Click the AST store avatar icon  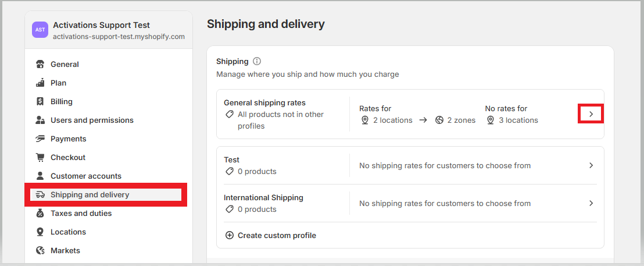click(x=40, y=30)
